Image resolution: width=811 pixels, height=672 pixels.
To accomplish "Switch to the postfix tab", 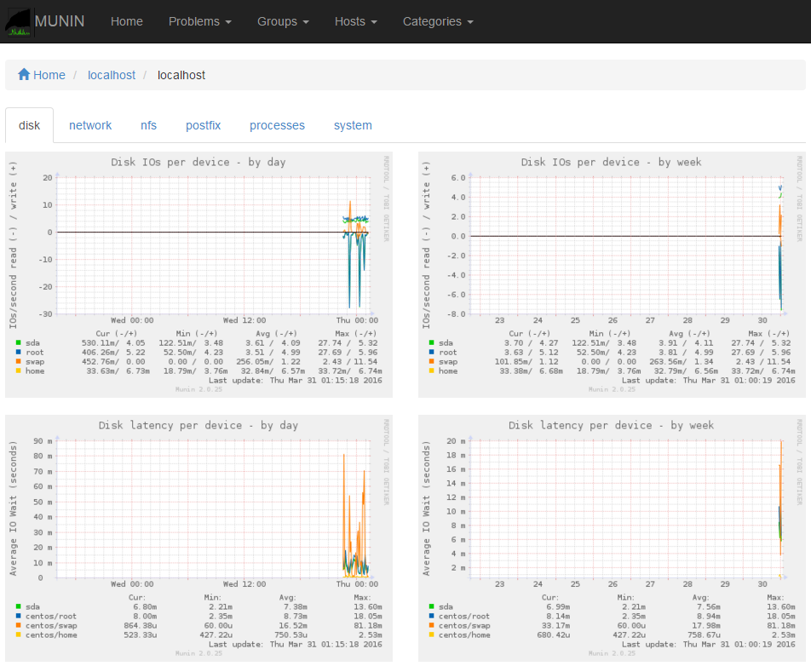I will 204,125.
